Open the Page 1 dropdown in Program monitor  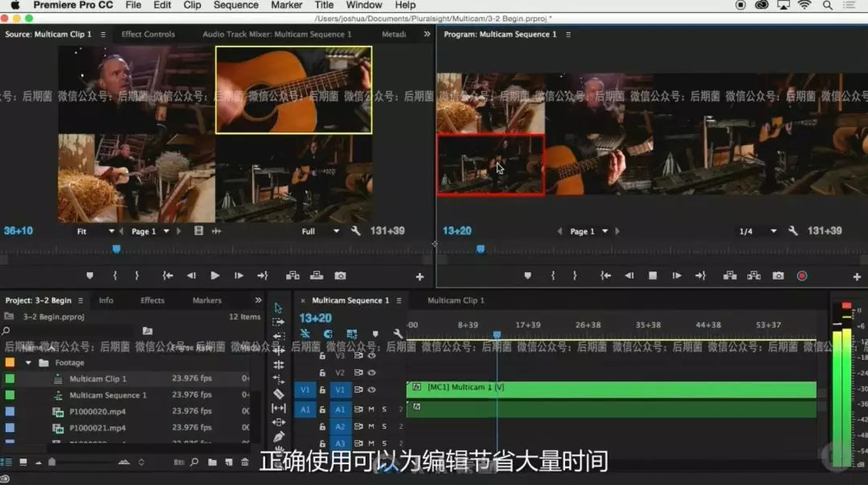[589, 231]
